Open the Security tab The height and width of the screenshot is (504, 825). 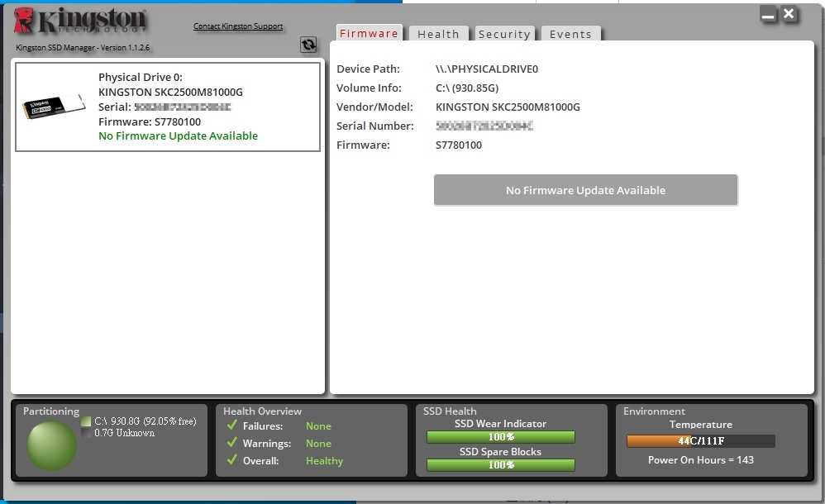(504, 34)
